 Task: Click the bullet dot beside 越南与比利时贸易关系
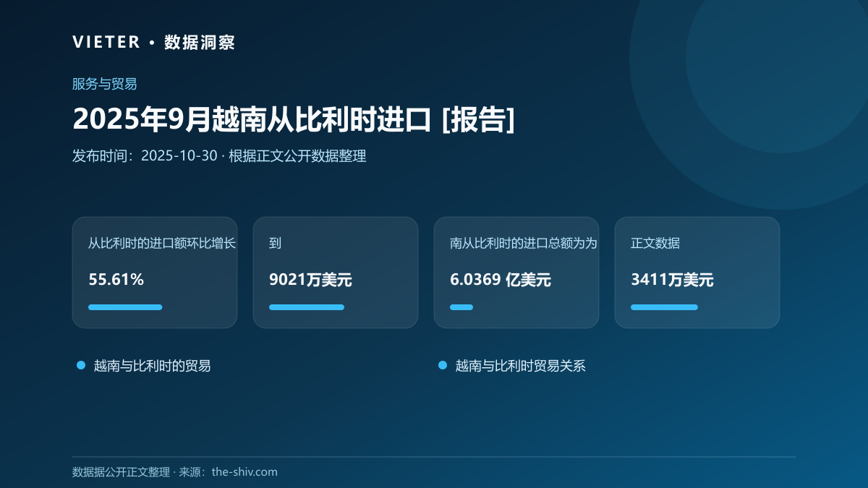[x=443, y=365]
